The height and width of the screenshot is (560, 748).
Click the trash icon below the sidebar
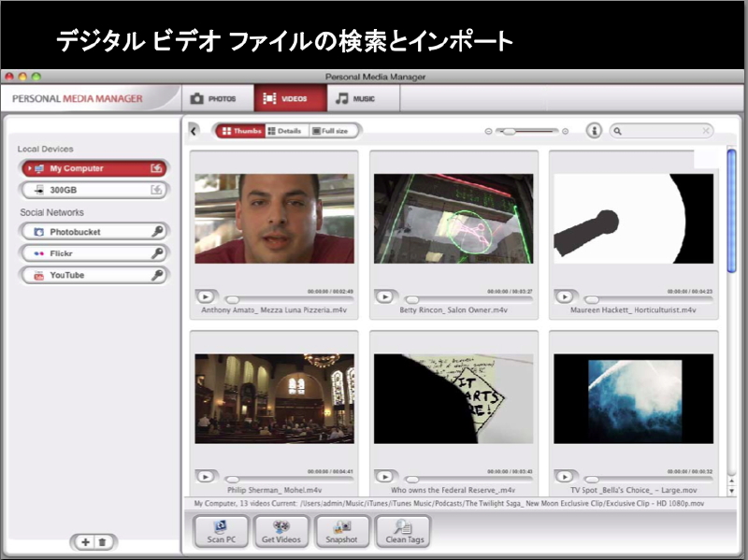103,541
